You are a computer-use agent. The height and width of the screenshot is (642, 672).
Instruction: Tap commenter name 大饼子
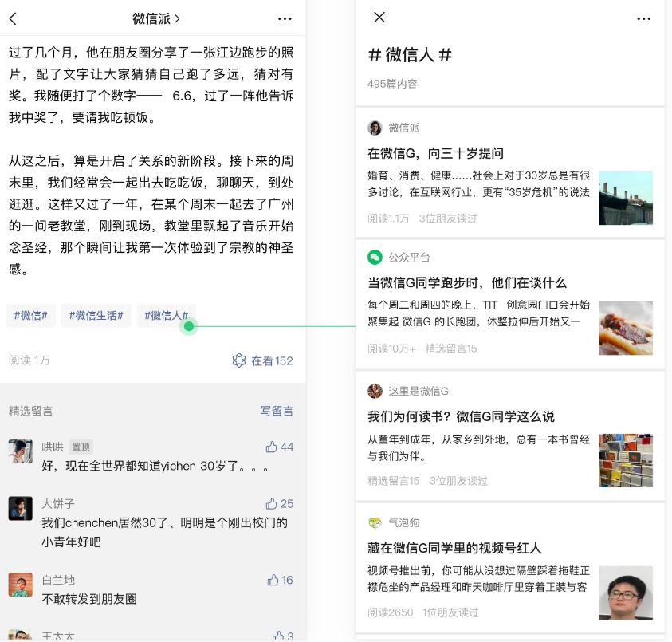(x=58, y=503)
